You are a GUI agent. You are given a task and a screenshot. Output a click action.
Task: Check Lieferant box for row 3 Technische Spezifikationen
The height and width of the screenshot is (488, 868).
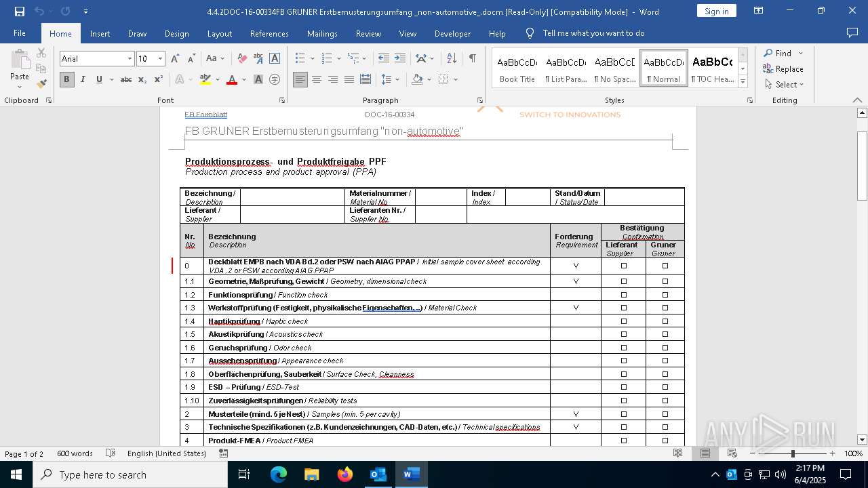624,427
